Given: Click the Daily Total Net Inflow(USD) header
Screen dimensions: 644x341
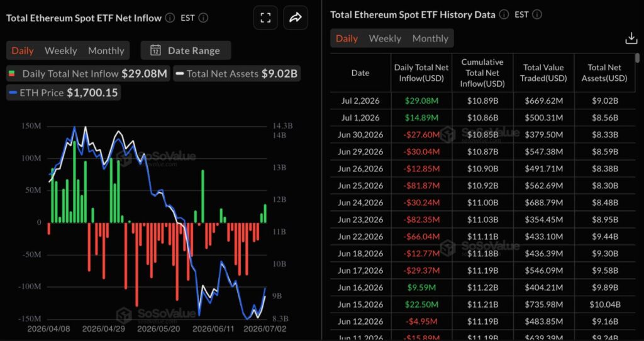Looking at the screenshot, I should (x=421, y=73).
